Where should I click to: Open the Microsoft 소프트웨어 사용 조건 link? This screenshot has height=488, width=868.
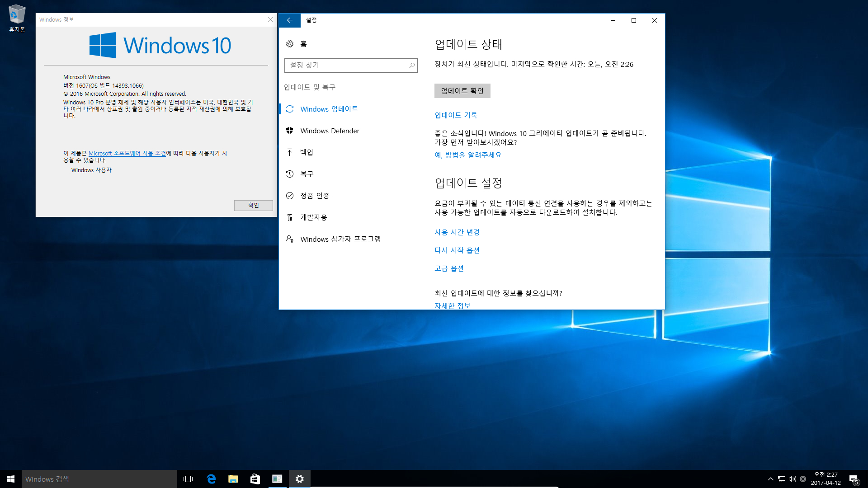127,154
